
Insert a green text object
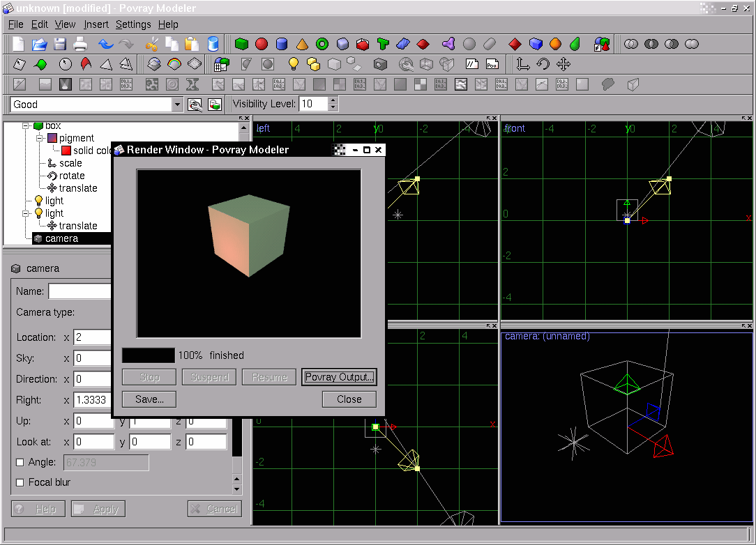coord(383,45)
